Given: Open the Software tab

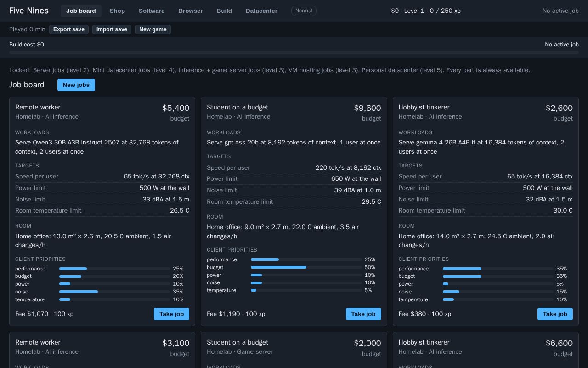Looking at the screenshot, I should 152,11.
